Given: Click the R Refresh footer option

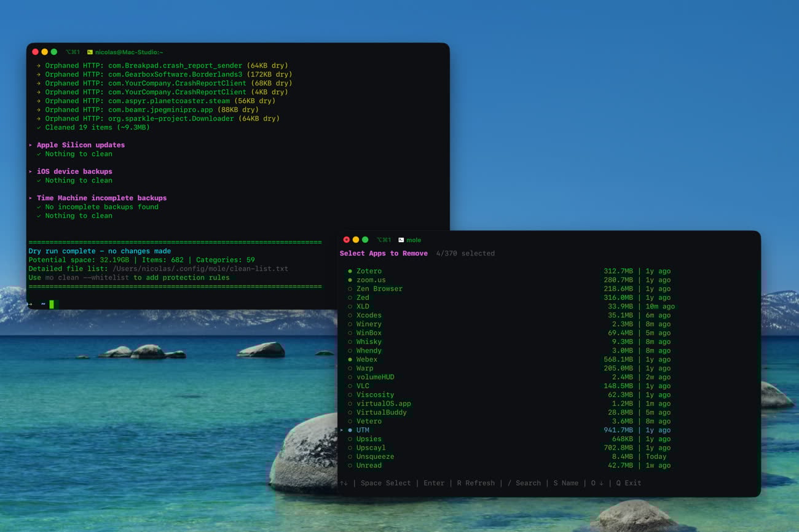Looking at the screenshot, I should 476,483.
